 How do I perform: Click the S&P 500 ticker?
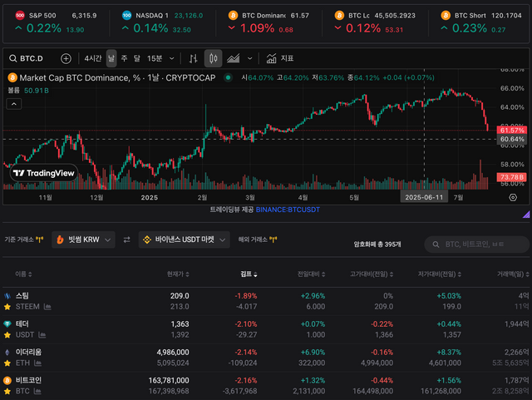pos(56,22)
